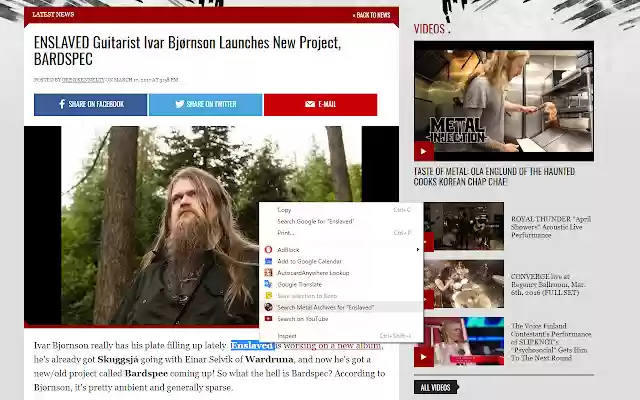Click the article headline about Bardspec
Screen dimensions: 640x400
click(187, 51)
